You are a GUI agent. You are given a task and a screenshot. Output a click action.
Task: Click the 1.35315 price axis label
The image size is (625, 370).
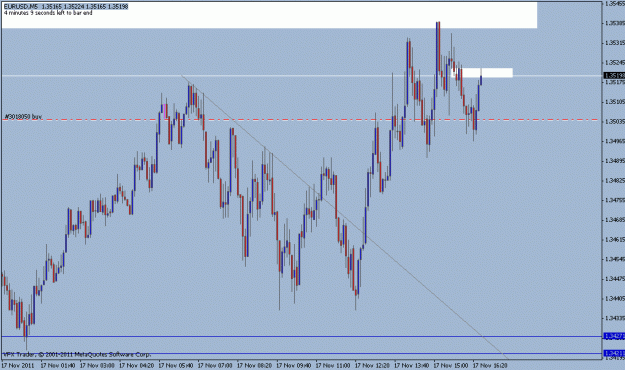point(615,43)
